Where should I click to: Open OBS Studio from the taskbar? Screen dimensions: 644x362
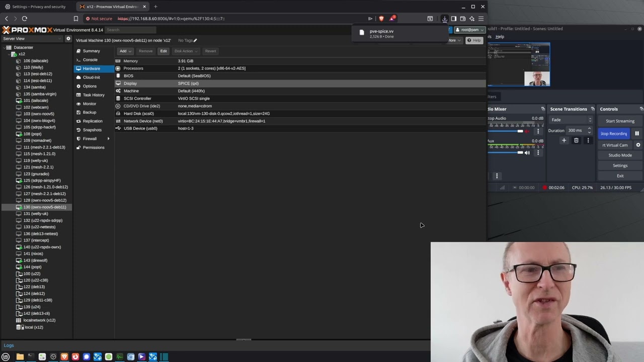[53, 357]
